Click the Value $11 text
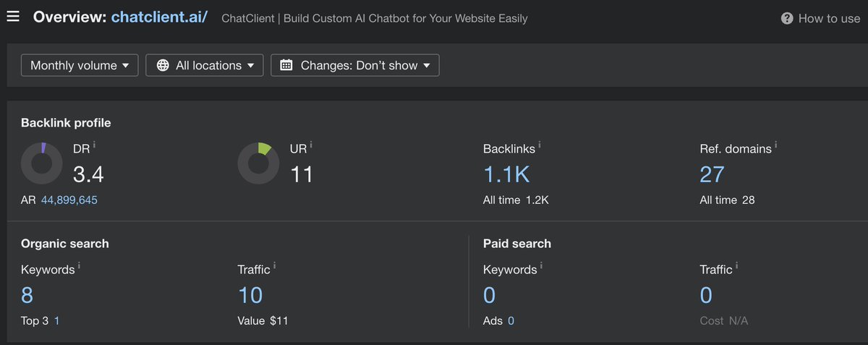868x345 pixels. point(263,320)
